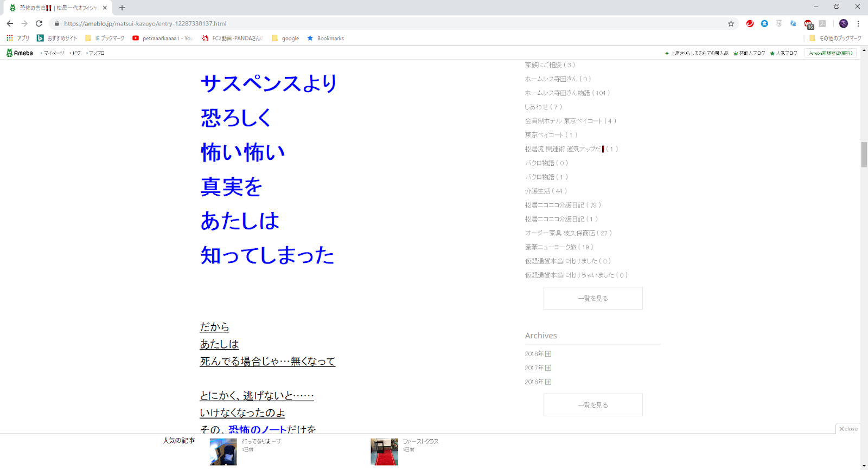Click the Ameba logo
Screen dimensions: 868x470
(x=20, y=53)
